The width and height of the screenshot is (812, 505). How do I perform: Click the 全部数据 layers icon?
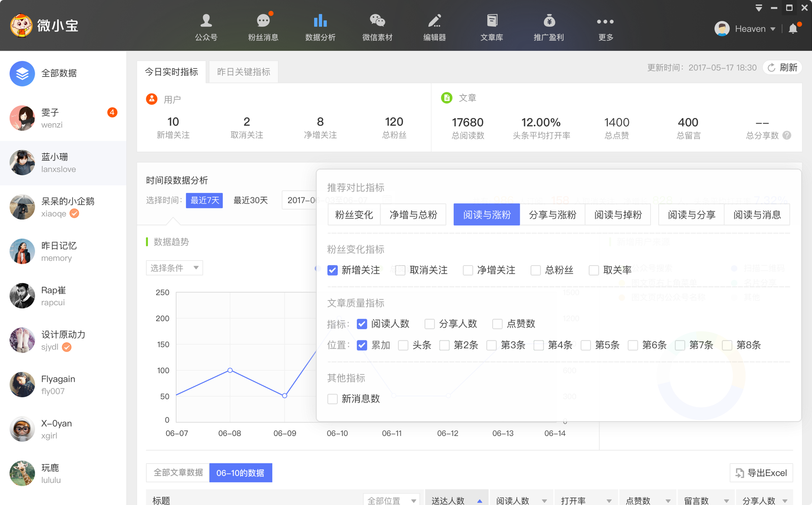coord(22,73)
